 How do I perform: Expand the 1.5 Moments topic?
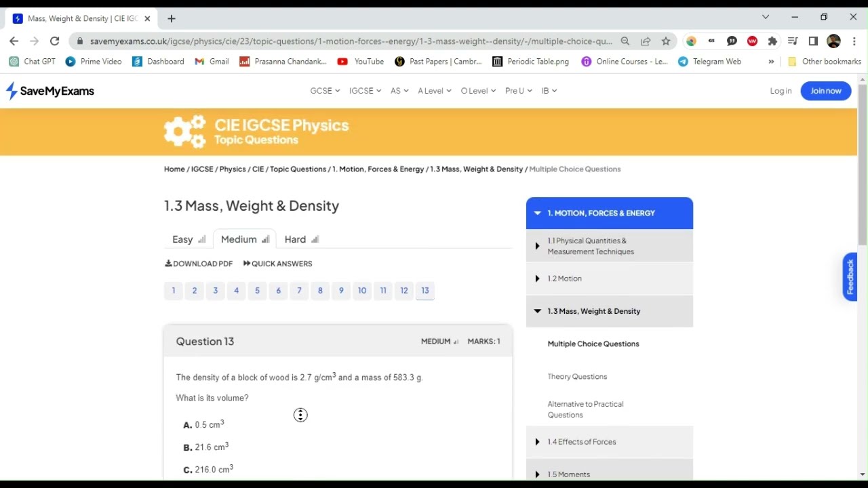pos(610,470)
